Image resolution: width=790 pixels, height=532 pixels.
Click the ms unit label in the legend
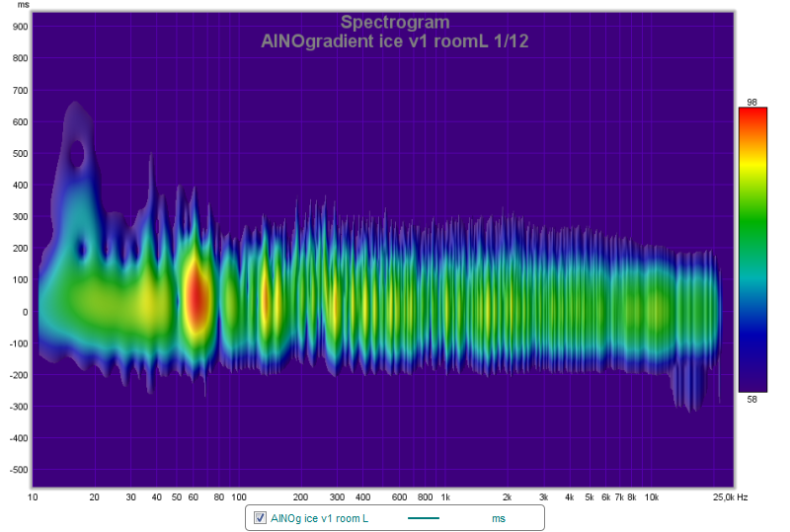click(499, 518)
